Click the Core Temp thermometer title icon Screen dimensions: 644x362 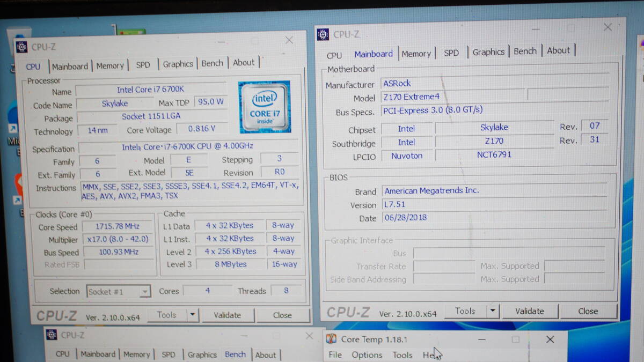tap(332, 339)
